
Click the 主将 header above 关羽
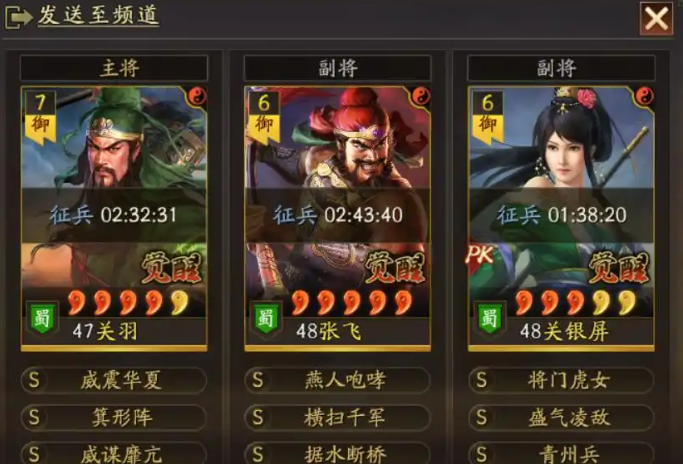(114, 68)
